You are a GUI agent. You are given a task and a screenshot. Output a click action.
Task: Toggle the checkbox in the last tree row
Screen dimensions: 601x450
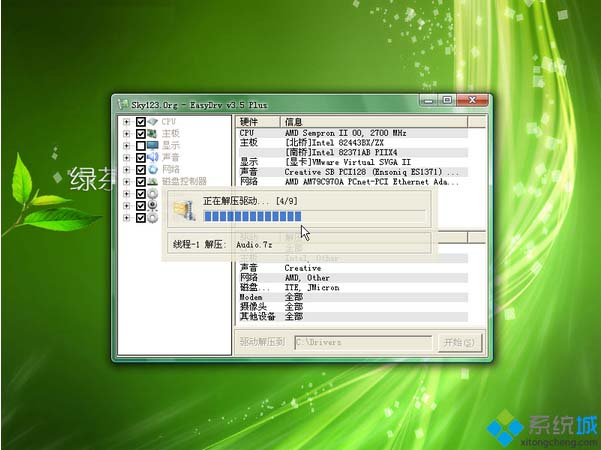pyautogui.click(x=141, y=218)
